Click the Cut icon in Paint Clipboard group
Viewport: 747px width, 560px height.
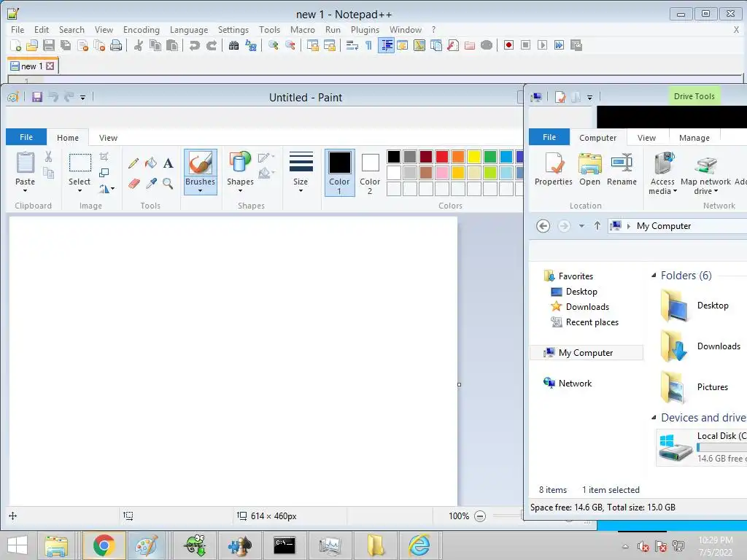click(48, 157)
